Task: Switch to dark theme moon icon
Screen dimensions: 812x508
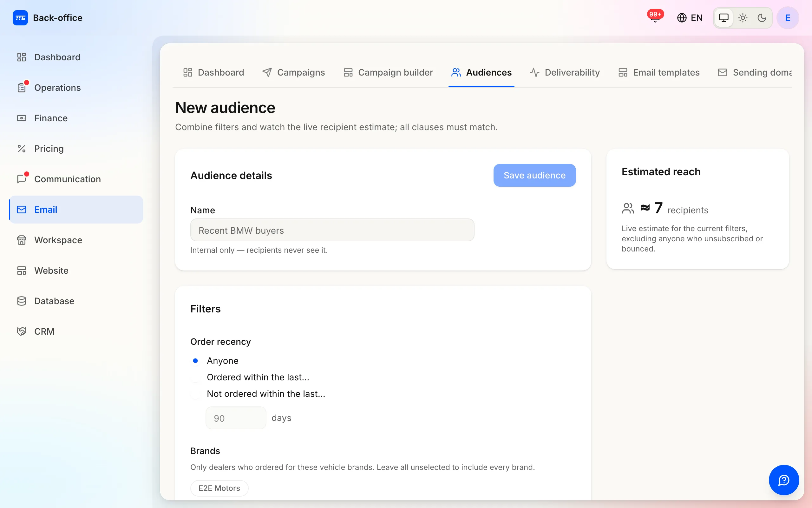Action: click(x=762, y=18)
